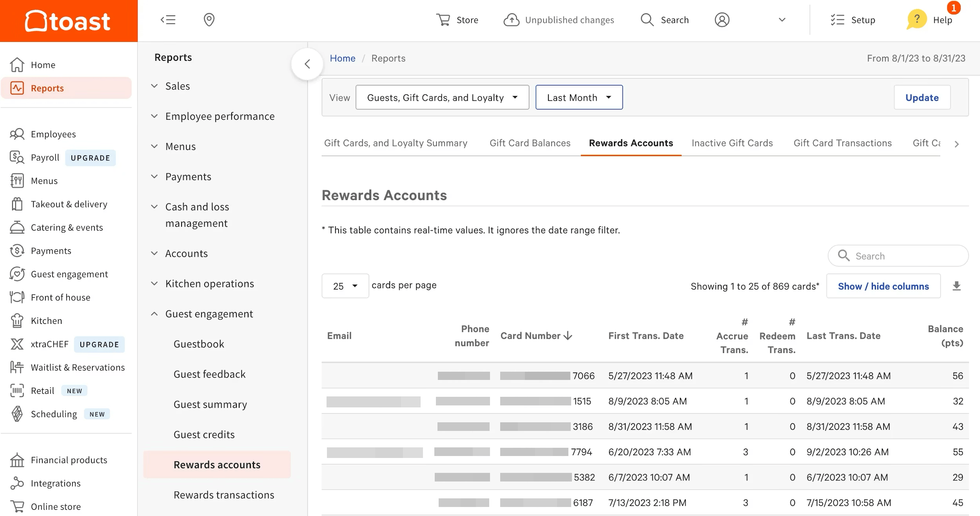Click the Update button

(x=922, y=97)
